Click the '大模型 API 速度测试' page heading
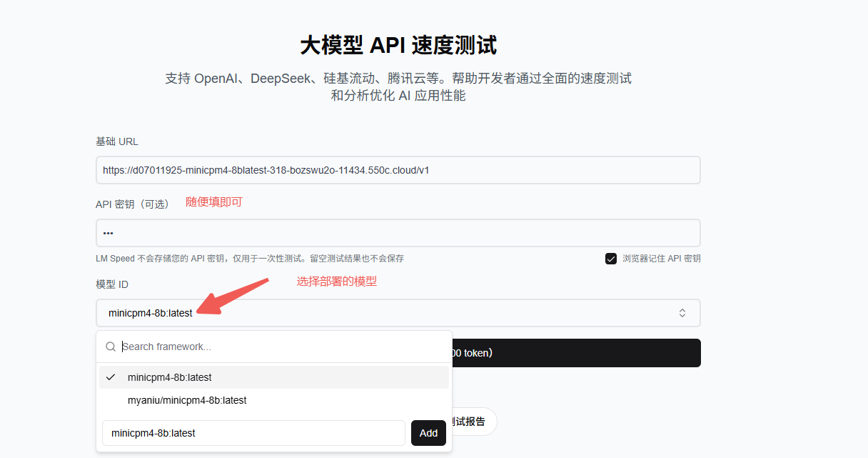The height and width of the screenshot is (458, 868). click(398, 46)
